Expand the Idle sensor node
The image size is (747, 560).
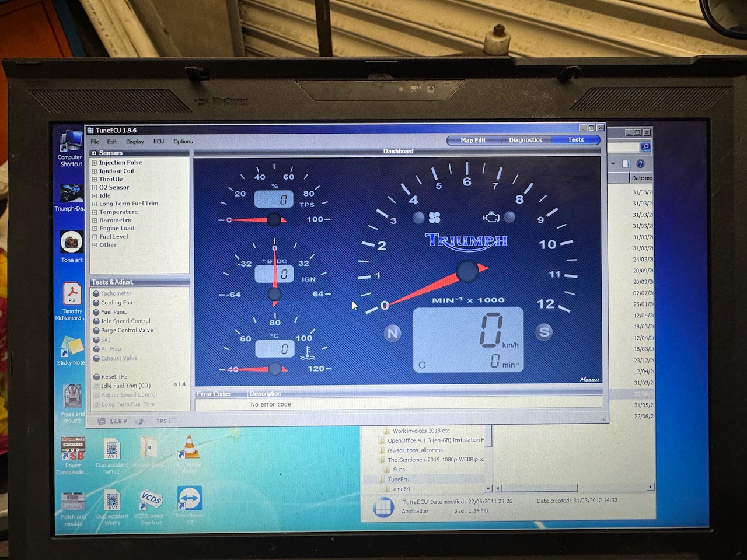pyautogui.click(x=95, y=196)
